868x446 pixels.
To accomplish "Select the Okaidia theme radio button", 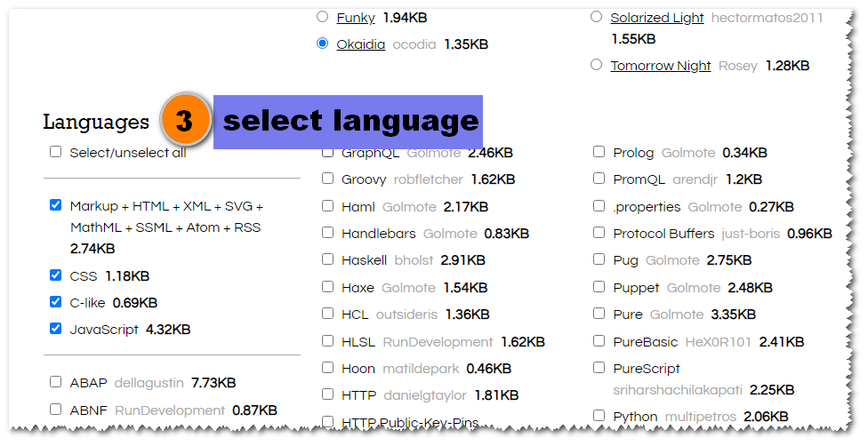I will click(322, 44).
